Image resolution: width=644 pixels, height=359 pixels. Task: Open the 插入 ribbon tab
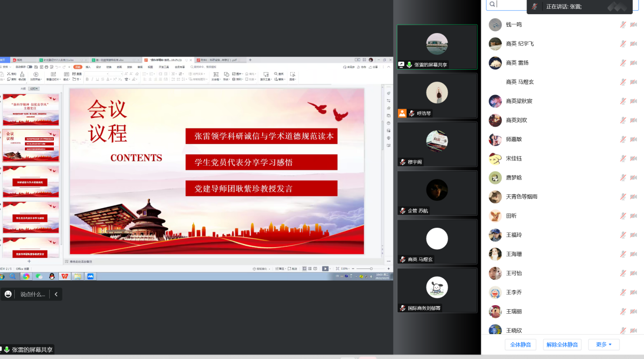[x=88, y=67]
